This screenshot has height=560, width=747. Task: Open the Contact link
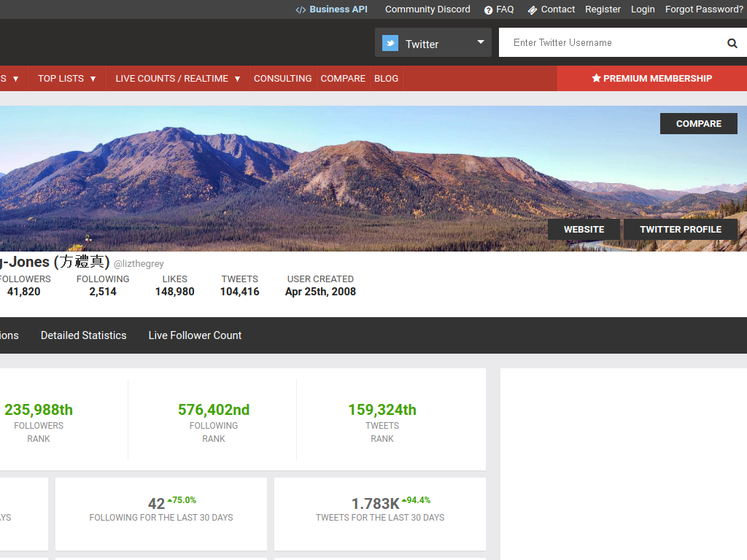point(558,9)
